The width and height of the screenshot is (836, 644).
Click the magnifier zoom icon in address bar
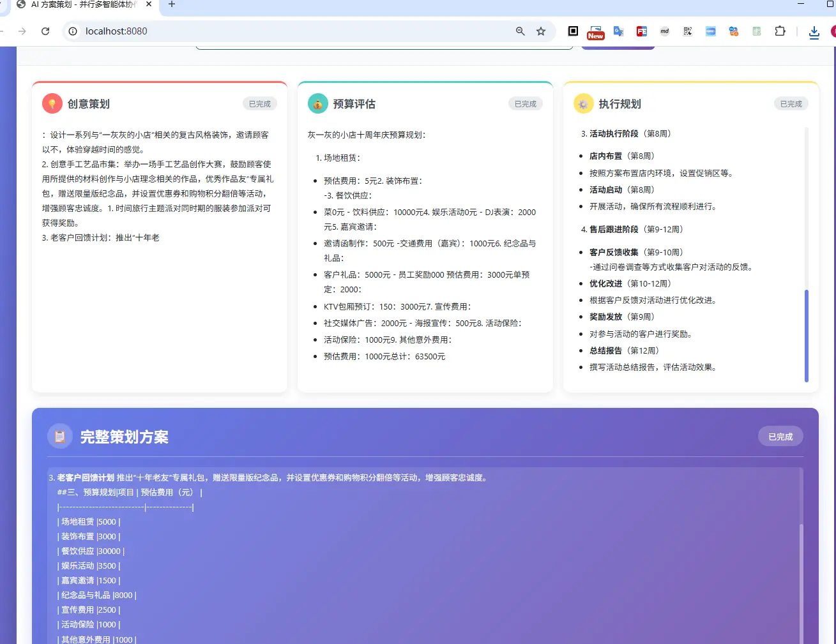point(520,31)
